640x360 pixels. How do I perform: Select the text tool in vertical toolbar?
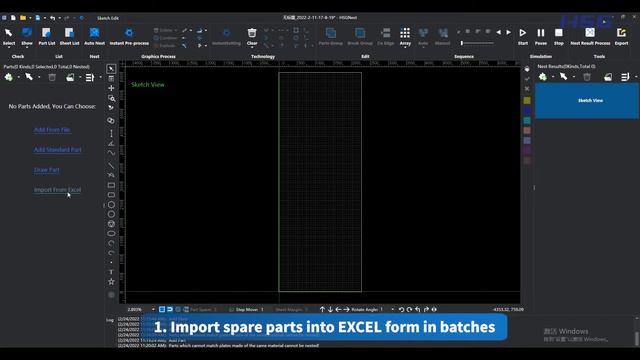pyautogui.click(x=111, y=272)
